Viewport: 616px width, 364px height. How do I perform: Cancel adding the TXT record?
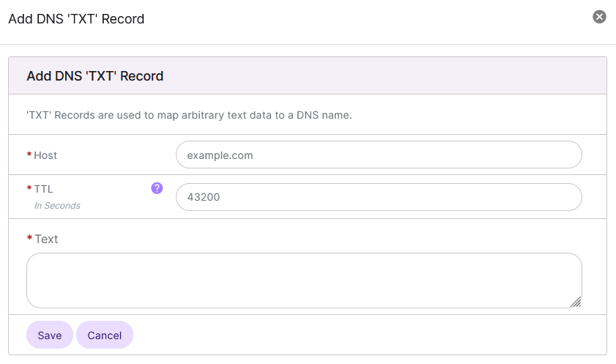pyautogui.click(x=105, y=335)
